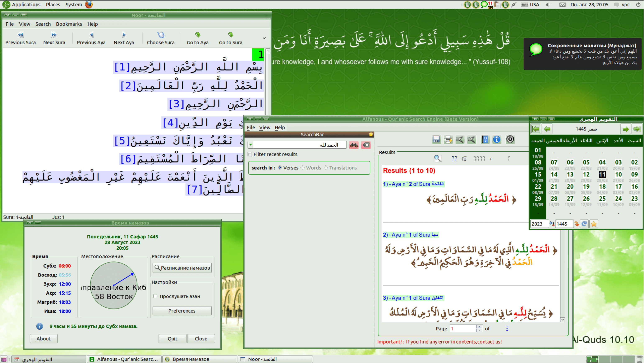Select Translations search radio button
The width and height of the screenshot is (644, 363).
pos(326,168)
